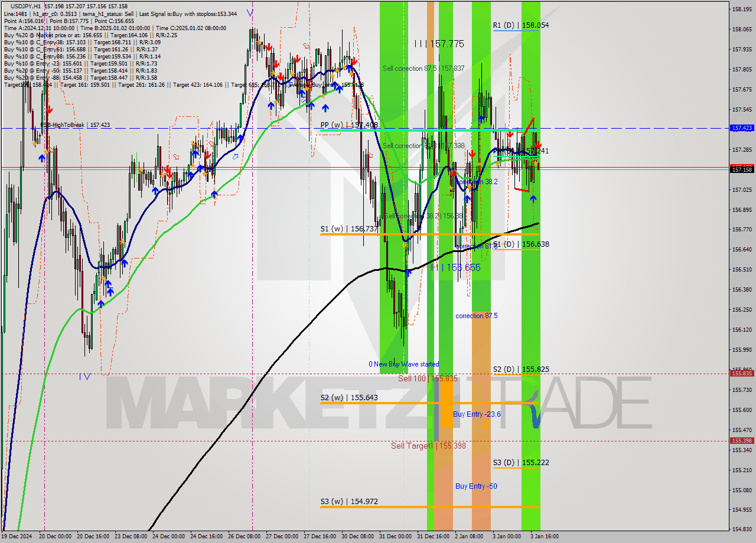The height and width of the screenshot is (543, 756).
Task: Click the 31 Dec 00:00 time label
Action: tap(396, 537)
